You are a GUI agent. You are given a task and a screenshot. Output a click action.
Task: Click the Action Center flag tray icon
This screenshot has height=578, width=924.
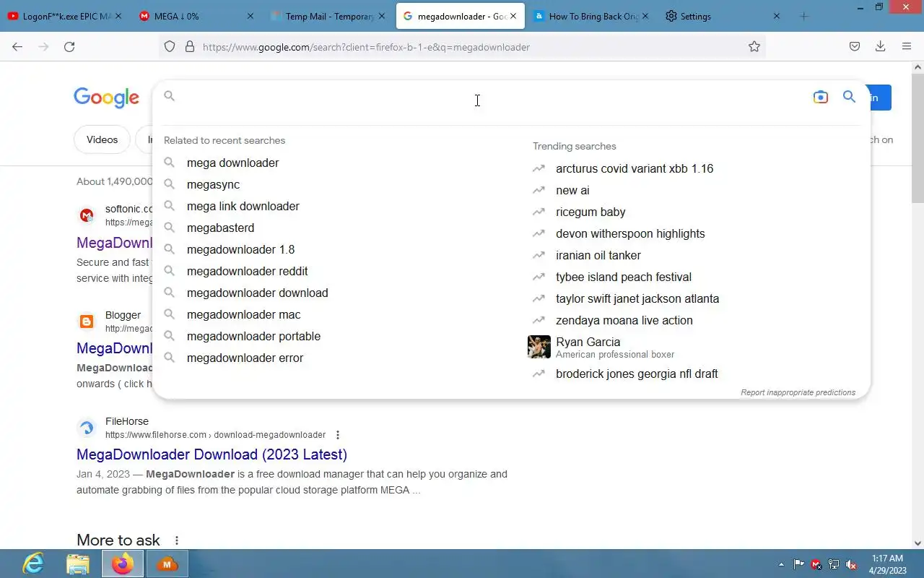[x=799, y=564]
